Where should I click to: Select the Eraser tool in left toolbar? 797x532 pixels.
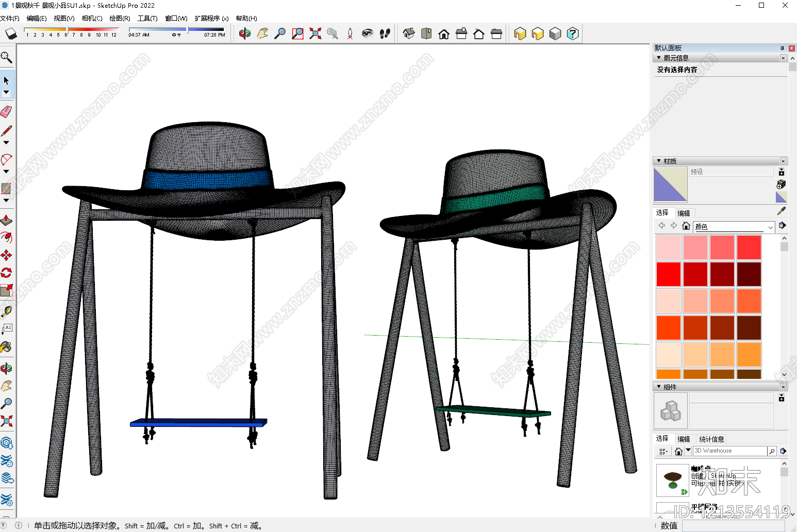click(x=7, y=111)
